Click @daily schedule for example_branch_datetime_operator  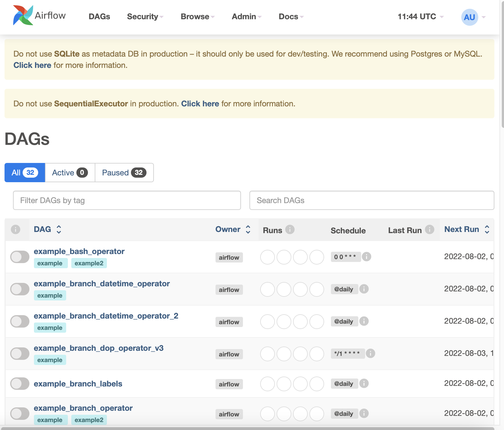tap(344, 289)
